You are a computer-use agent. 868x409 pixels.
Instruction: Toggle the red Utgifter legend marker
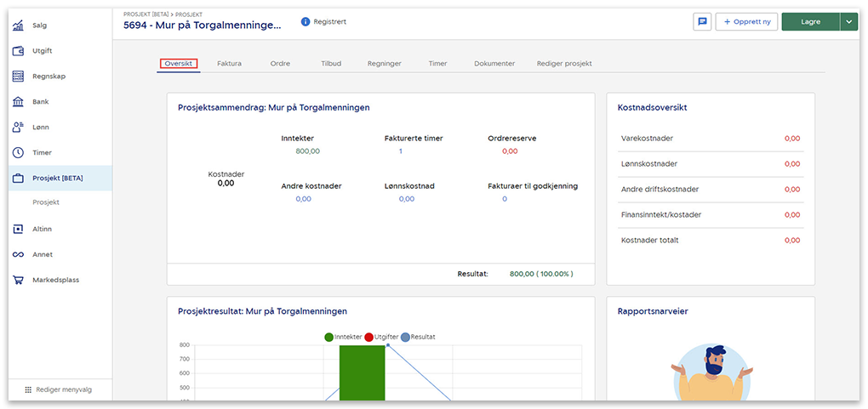point(369,337)
